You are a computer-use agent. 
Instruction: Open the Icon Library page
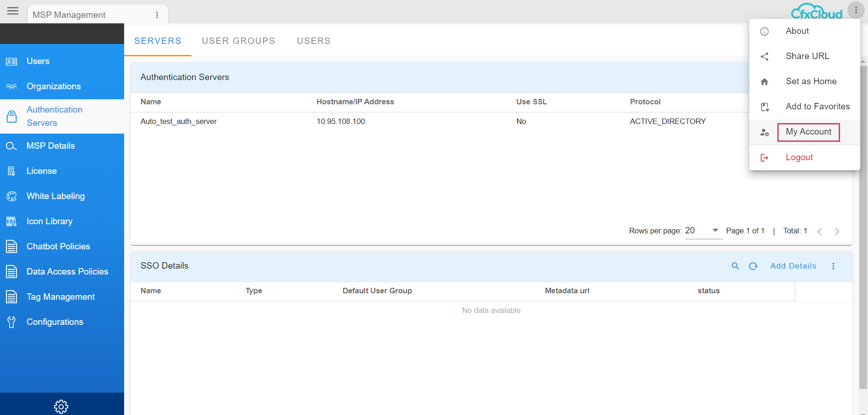[49, 221]
